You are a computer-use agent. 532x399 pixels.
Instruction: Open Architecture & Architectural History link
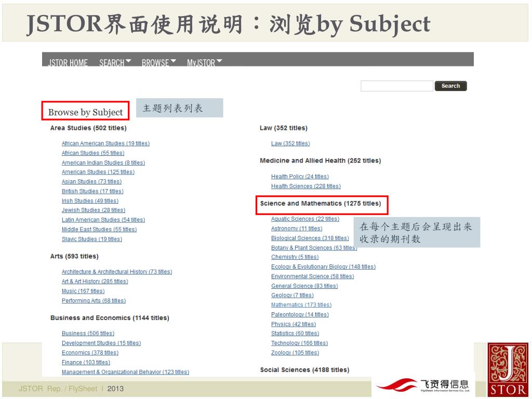[x=117, y=272]
